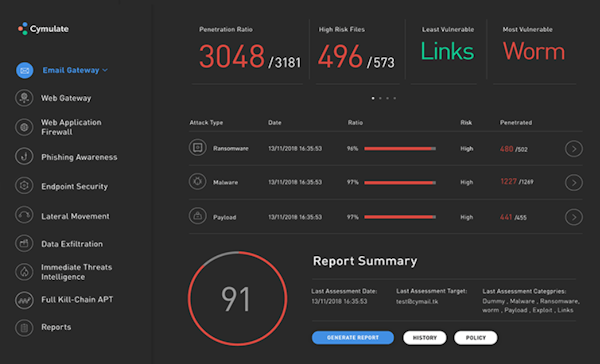
Task: Open the Lateral Movement icon
Action: [24, 215]
